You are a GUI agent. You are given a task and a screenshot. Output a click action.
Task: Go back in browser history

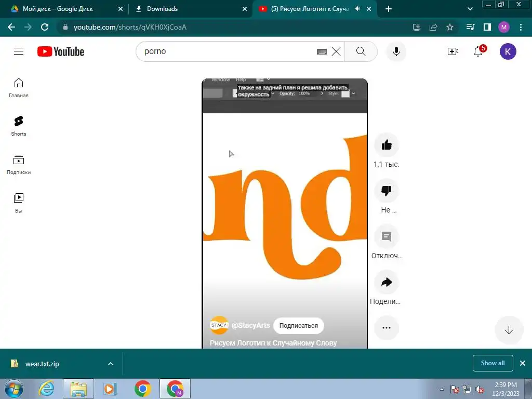pyautogui.click(x=11, y=27)
